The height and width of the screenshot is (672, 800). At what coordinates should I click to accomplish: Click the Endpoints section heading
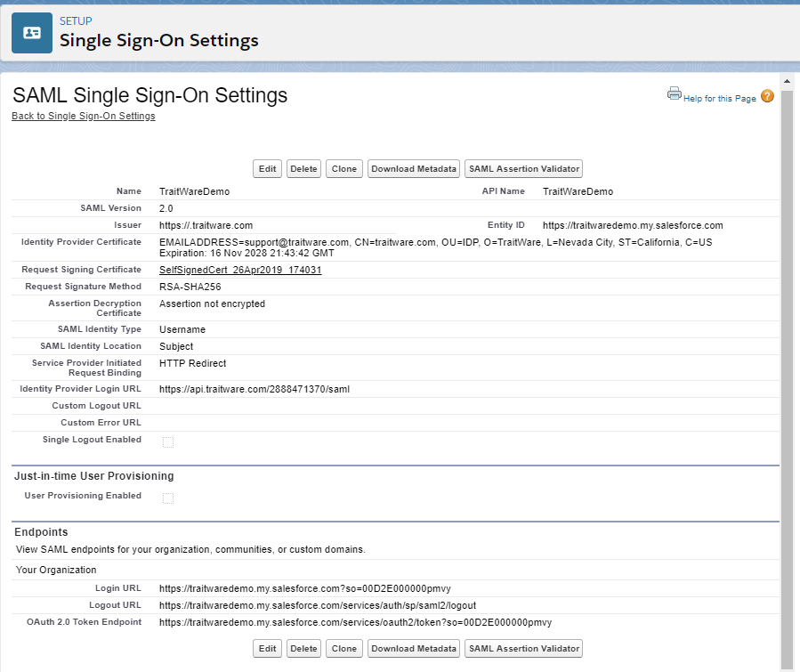pos(41,532)
